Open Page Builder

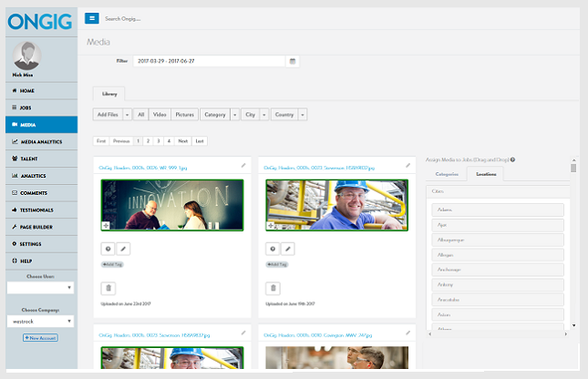pos(41,227)
